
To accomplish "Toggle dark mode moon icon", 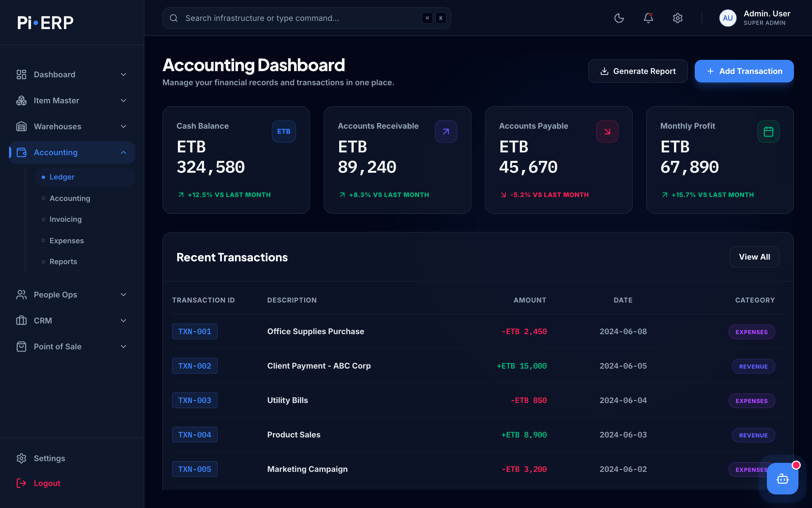I will coord(619,18).
